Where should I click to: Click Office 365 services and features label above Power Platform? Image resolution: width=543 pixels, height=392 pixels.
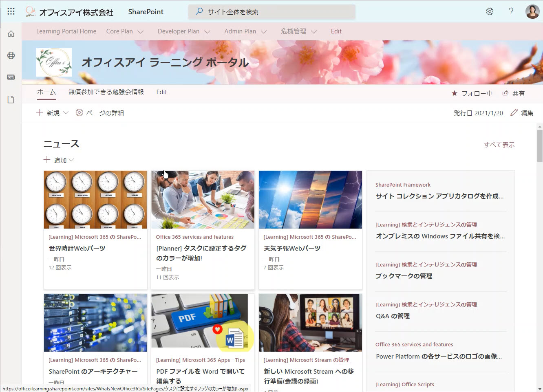414,344
